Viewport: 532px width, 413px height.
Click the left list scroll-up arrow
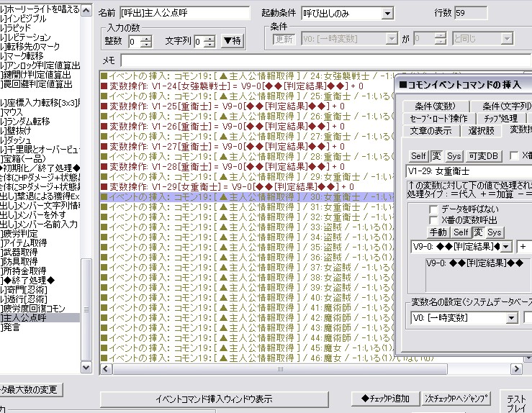point(86,11)
